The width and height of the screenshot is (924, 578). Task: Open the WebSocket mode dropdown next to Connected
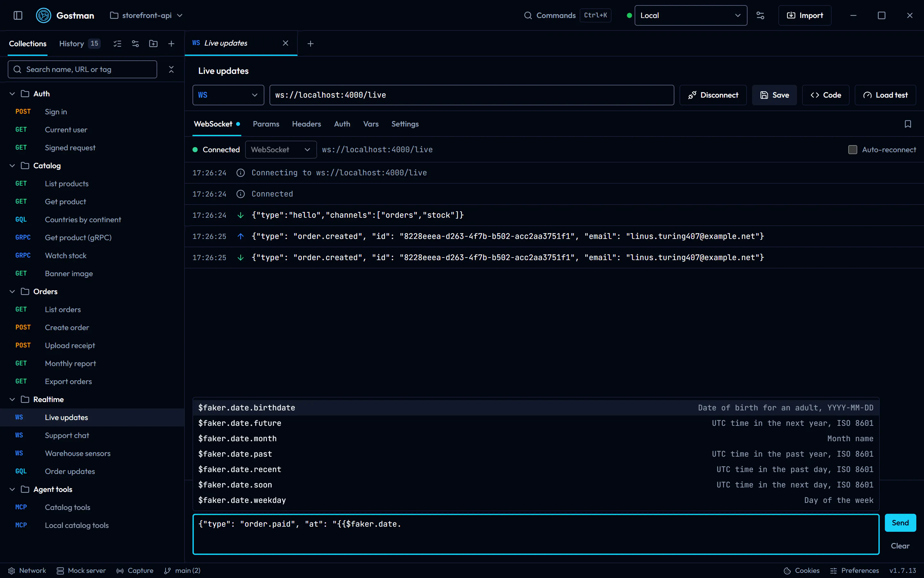click(281, 149)
